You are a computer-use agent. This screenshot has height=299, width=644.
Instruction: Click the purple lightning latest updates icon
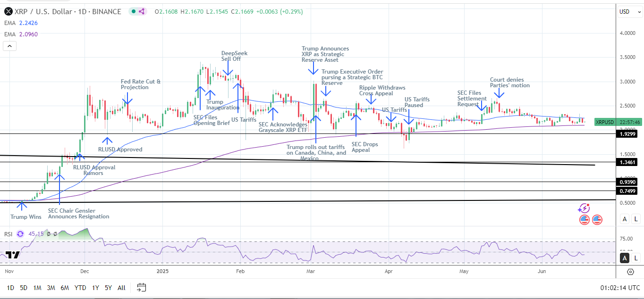584,208
